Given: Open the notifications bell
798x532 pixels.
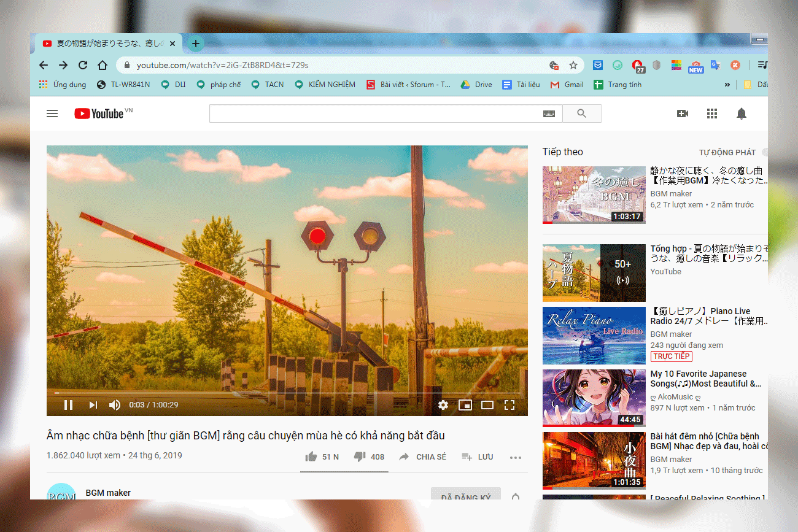Looking at the screenshot, I should [x=742, y=114].
